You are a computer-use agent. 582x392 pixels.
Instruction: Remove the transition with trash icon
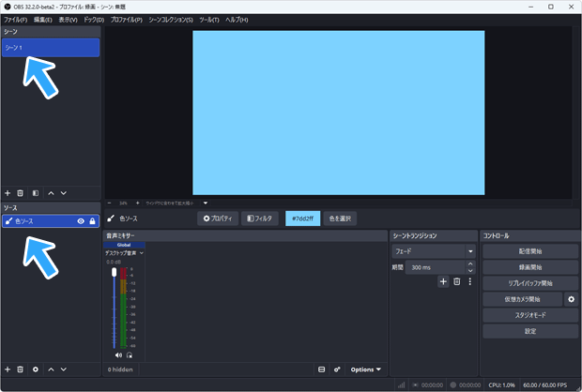pos(457,281)
